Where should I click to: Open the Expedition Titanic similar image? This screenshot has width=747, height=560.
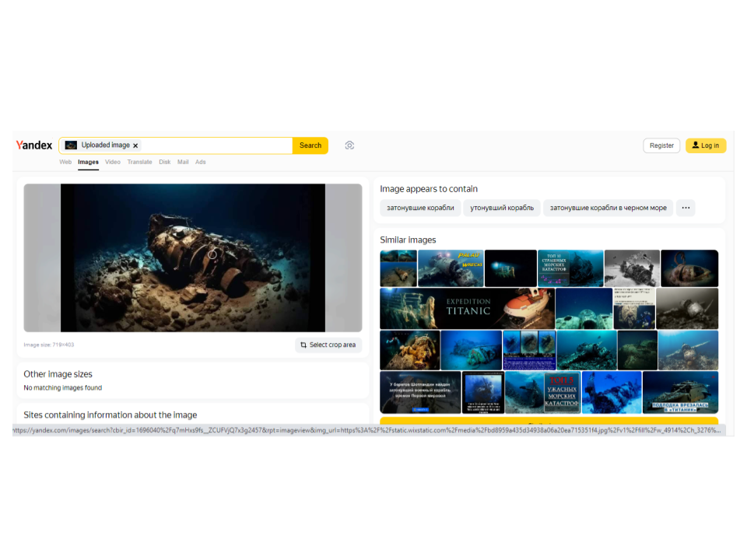pos(467,309)
